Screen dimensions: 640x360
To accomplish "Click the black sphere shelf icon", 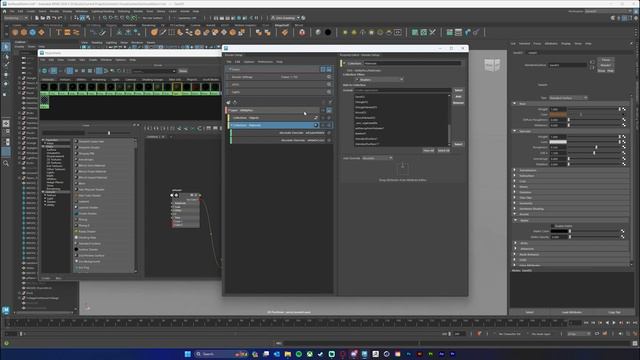I will [328, 32].
